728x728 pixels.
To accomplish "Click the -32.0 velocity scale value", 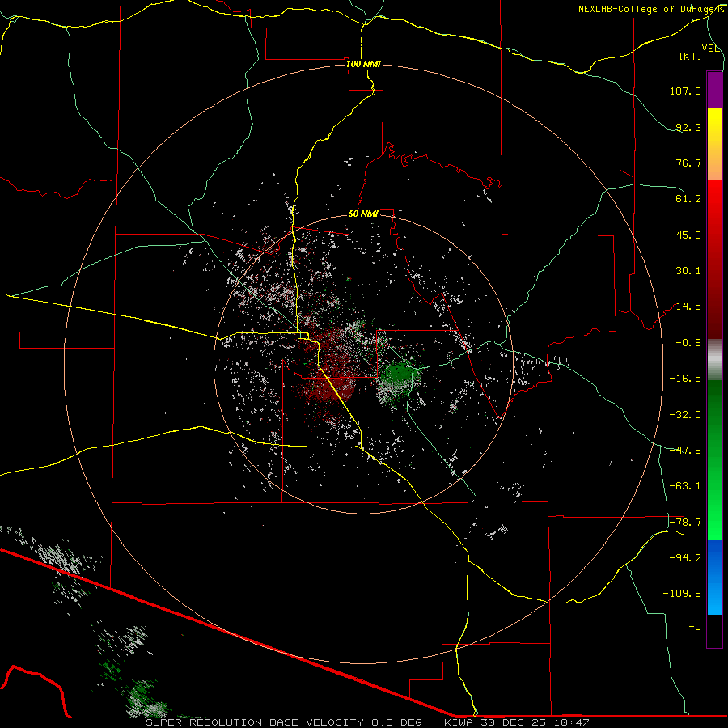I will (x=685, y=415).
